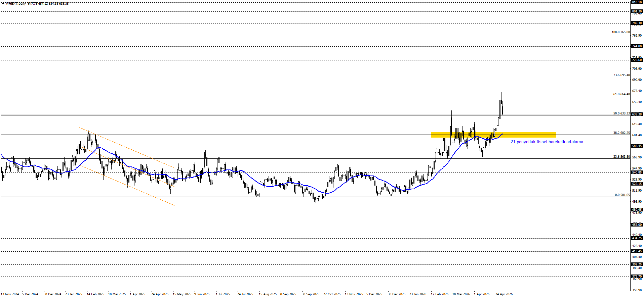Viewport: 644px width, 298px height.
Task: Click the WHEAT,Daily chart title text
Action: tap(16, 4)
